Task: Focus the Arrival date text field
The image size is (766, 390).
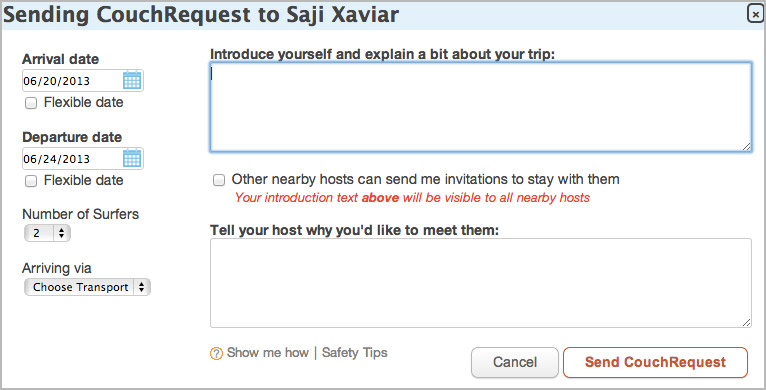Action: [72, 81]
